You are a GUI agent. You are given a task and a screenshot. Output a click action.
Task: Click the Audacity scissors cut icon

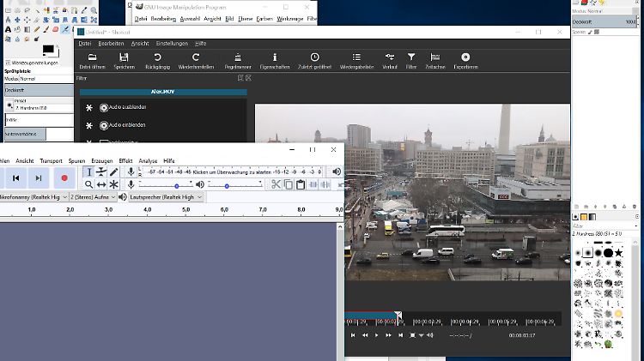[276, 184]
